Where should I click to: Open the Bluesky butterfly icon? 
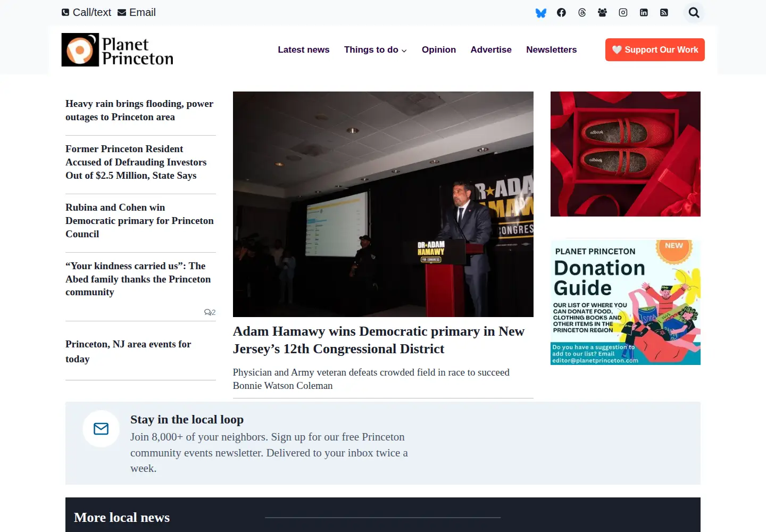[x=541, y=13]
